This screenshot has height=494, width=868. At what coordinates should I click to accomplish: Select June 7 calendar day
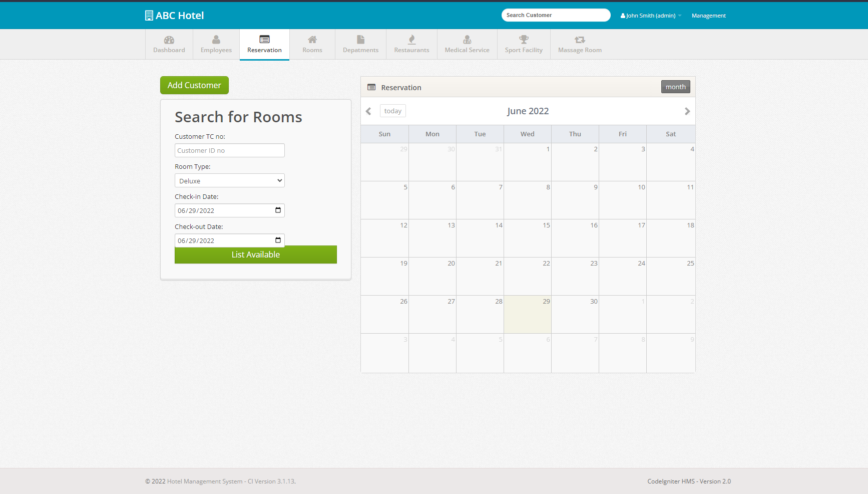tap(480, 200)
